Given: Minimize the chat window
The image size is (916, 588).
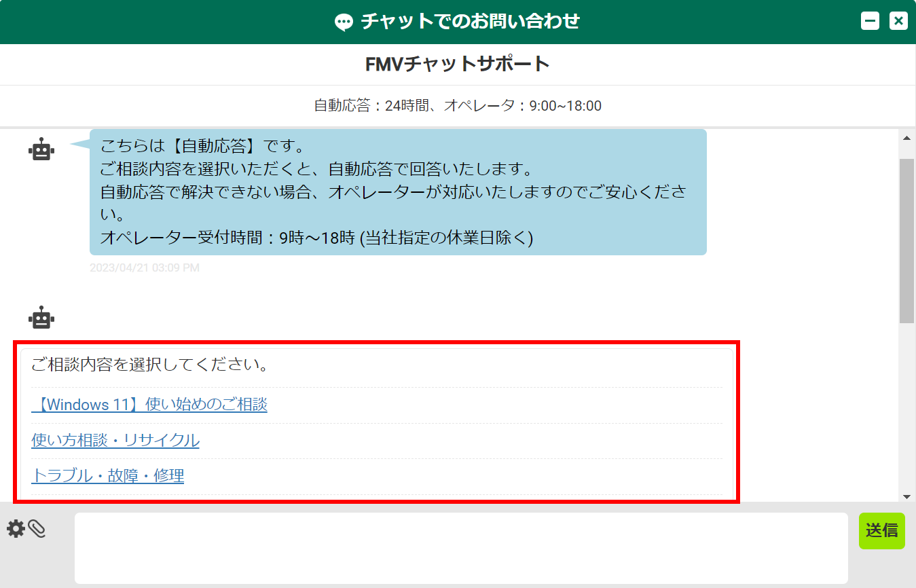Looking at the screenshot, I should point(870,21).
